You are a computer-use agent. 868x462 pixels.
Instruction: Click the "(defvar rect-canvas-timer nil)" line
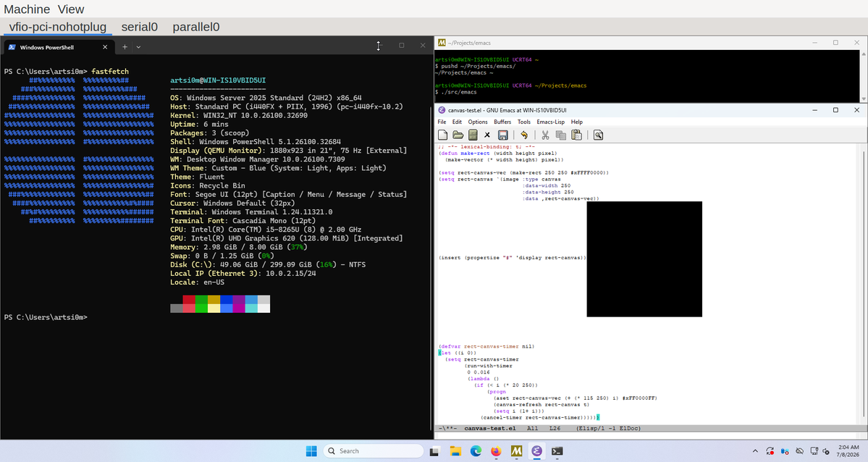pyautogui.click(x=486, y=346)
